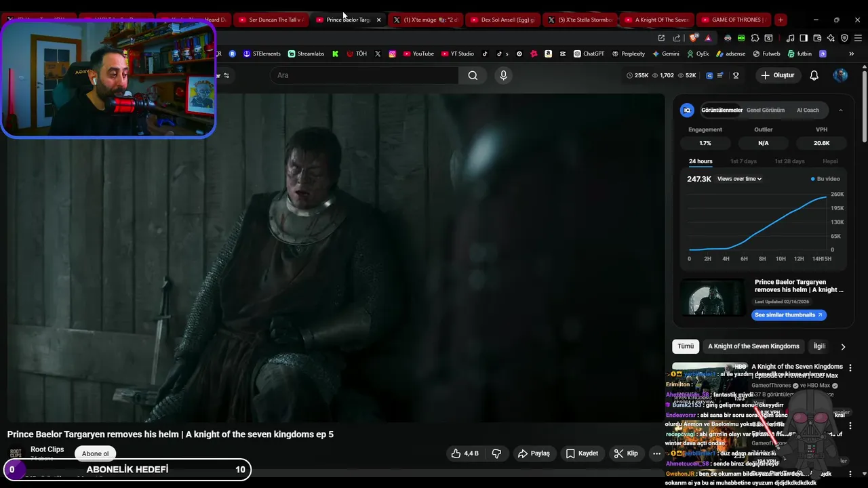Open the futbin bookmark

click(x=800, y=54)
